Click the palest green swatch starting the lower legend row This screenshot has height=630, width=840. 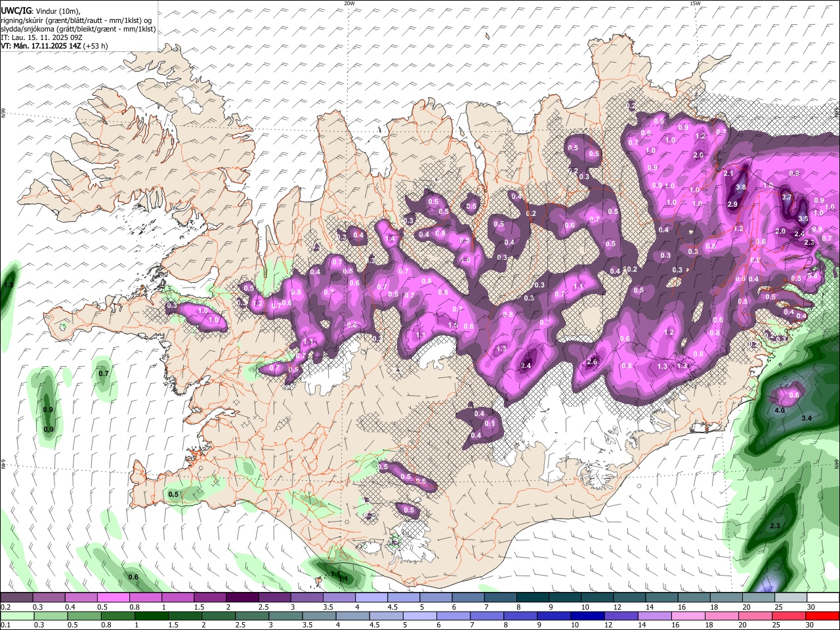16,616
